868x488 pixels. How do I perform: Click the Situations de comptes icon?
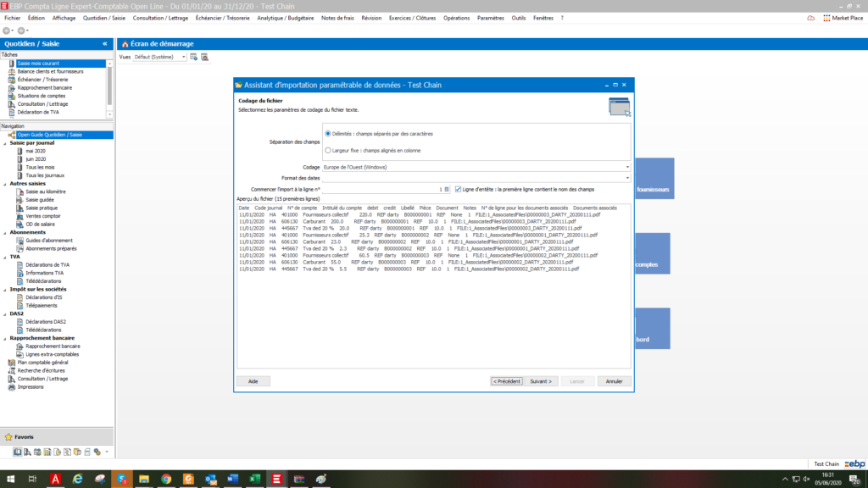pos(12,96)
